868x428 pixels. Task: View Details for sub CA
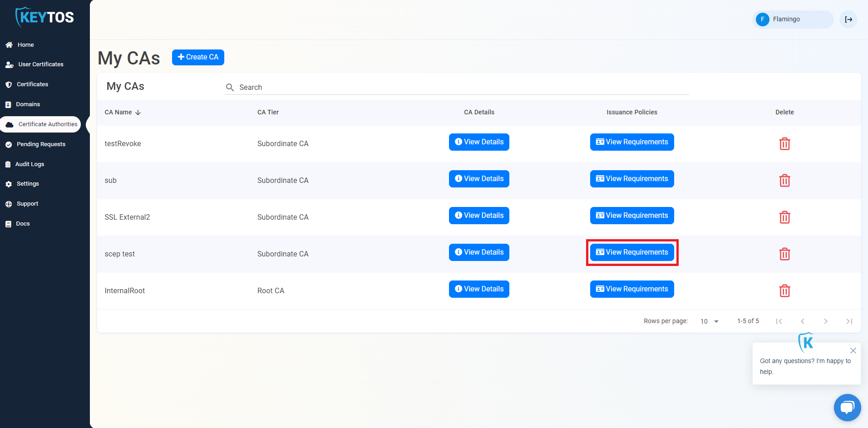click(x=479, y=179)
